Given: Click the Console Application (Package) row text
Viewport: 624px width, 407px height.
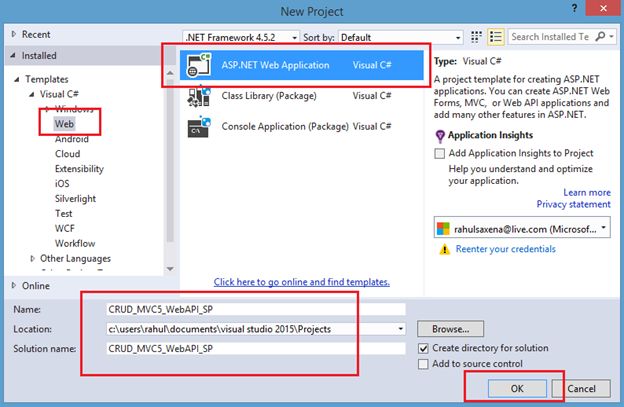Looking at the screenshot, I should click(x=285, y=127).
